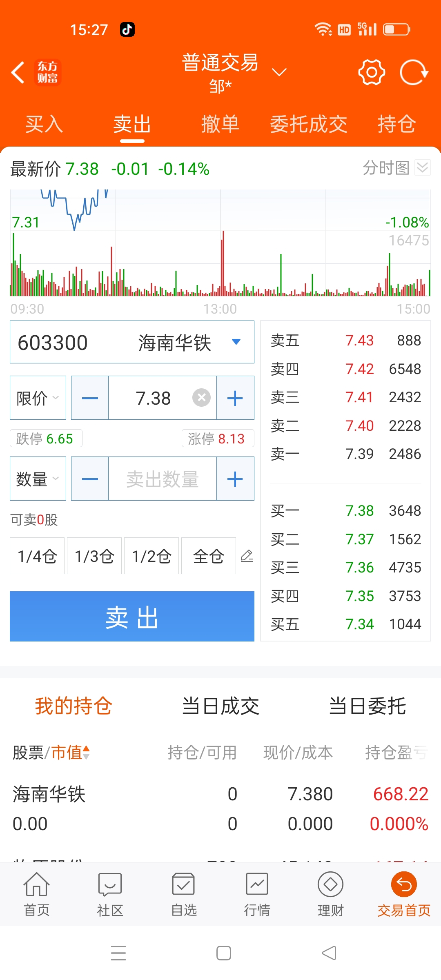Tap the 交易首页 icon
Viewport: 441px width, 980px height.
click(x=404, y=894)
